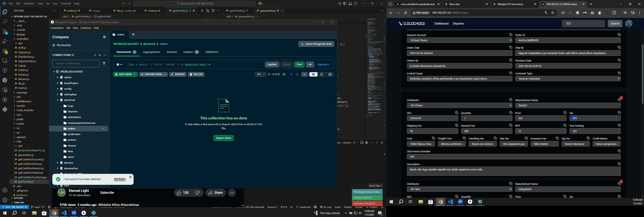Click the Explain button

pyautogui.click(x=272, y=64)
